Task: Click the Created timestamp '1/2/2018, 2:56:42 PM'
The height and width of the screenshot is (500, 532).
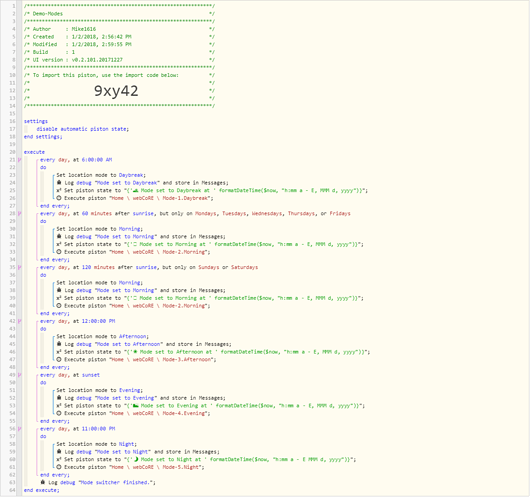Action: tap(102, 37)
